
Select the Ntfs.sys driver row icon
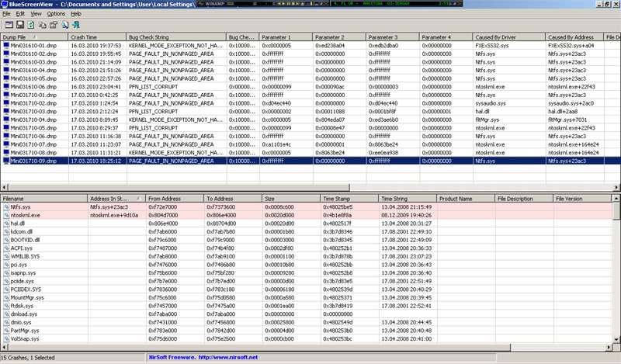(6, 208)
